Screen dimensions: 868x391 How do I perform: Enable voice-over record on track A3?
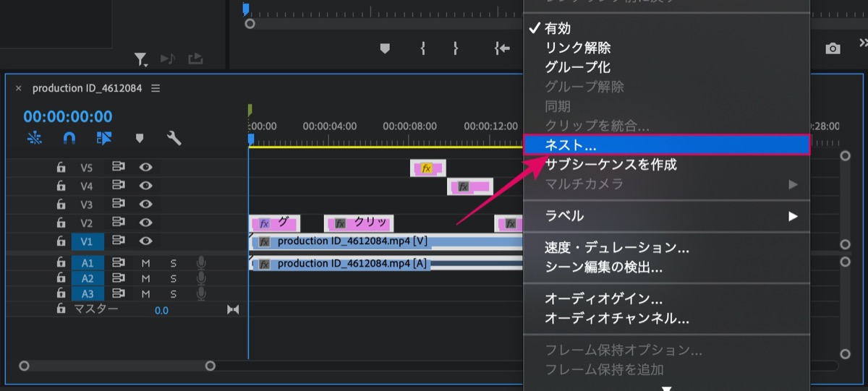201,293
